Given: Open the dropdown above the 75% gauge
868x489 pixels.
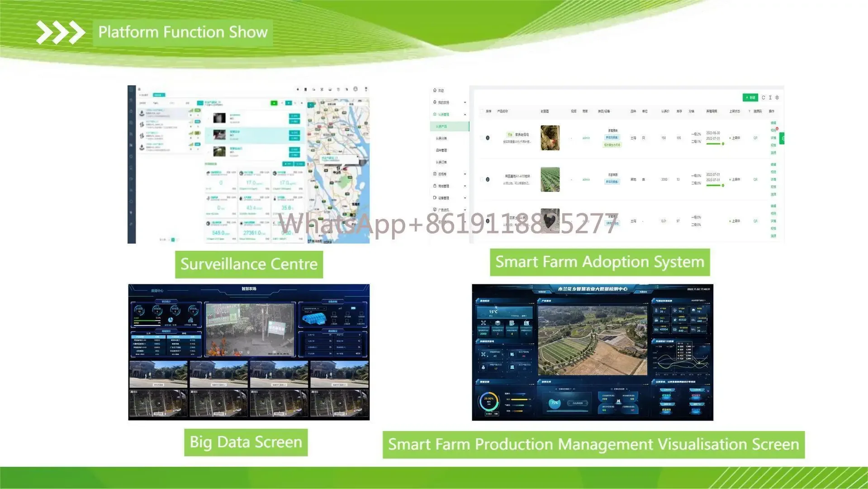Looking at the screenshot, I should 564,389.
